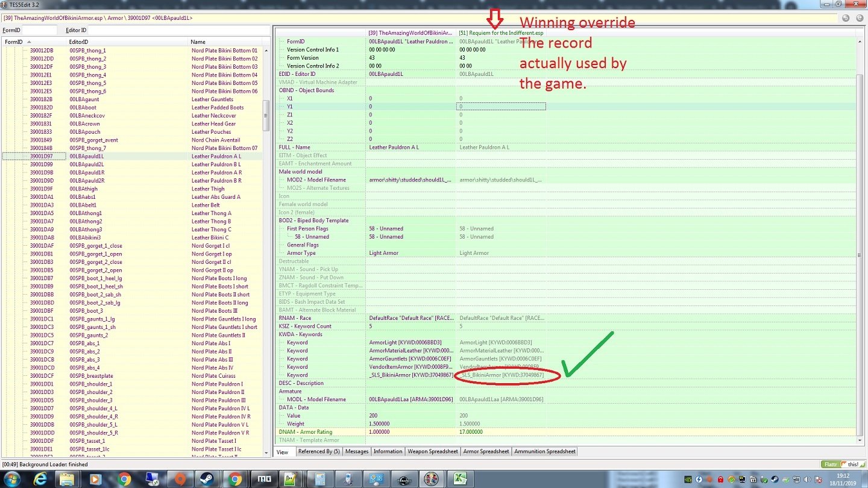
Task: Select record 00LBAbelt1 Leather Belt
Action: [x=131, y=205]
